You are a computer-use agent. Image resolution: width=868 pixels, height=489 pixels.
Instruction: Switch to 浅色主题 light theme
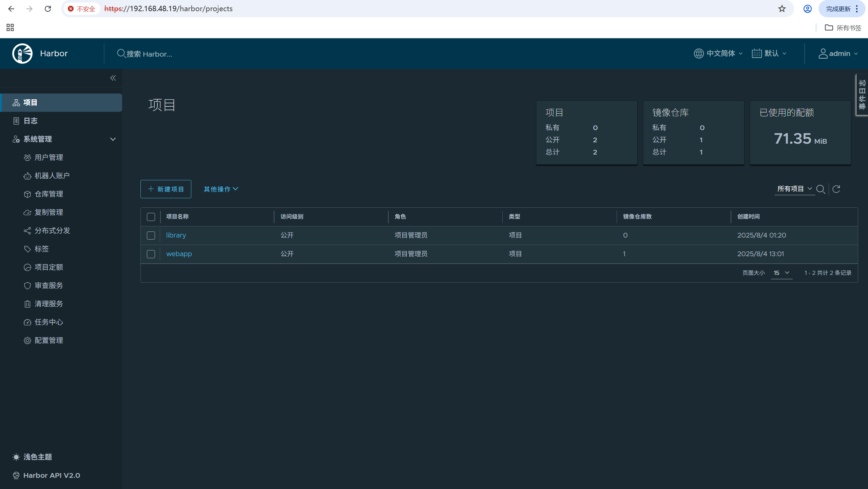[x=32, y=457]
